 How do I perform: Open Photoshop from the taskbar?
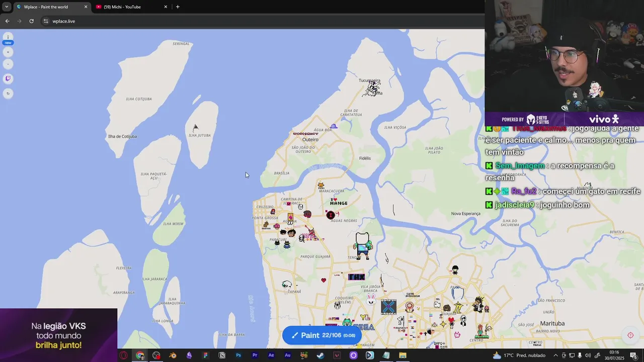238,355
